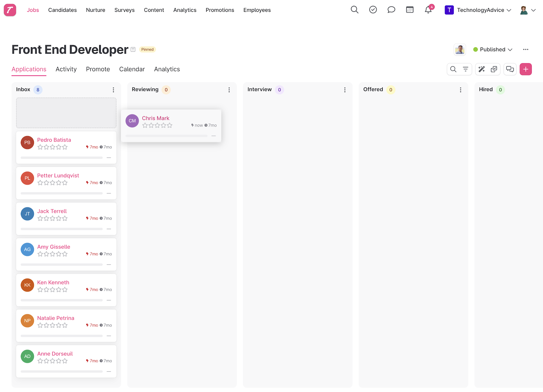Click the Front End Developer title
Image resolution: width=543 pixels, height=392 pixels.
click(x=70, y=50)
